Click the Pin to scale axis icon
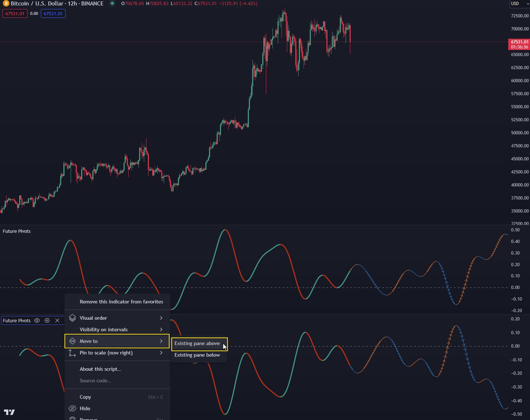 coord(72,353)
